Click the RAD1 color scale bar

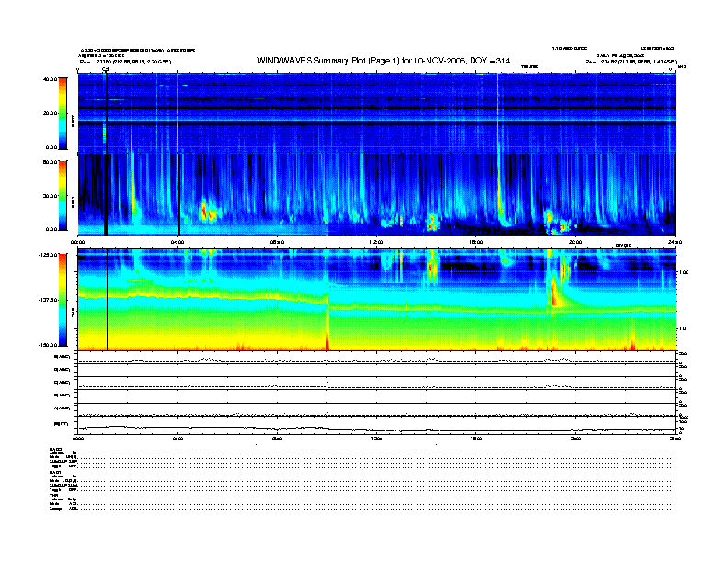[63, 196]
